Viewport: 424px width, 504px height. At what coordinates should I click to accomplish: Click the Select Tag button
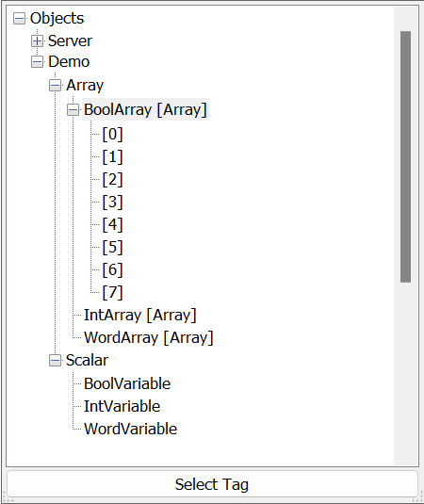click(212, 484)
